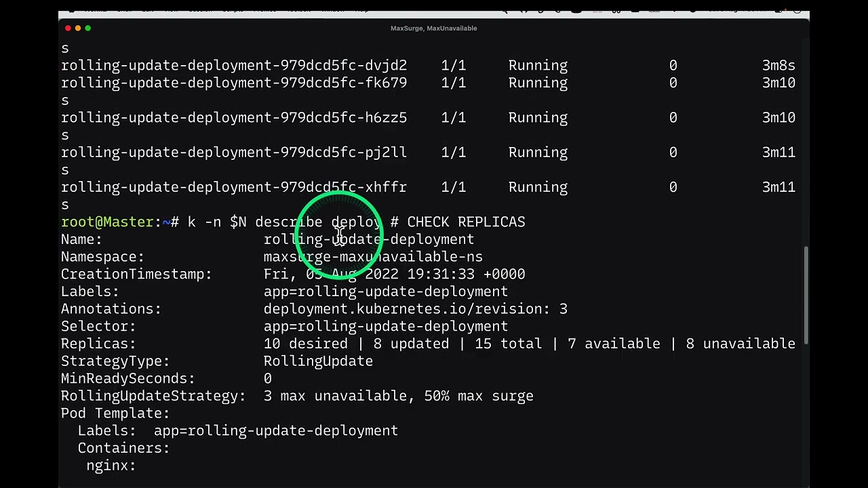Select pod name ending in fk679

click(234, 83)
